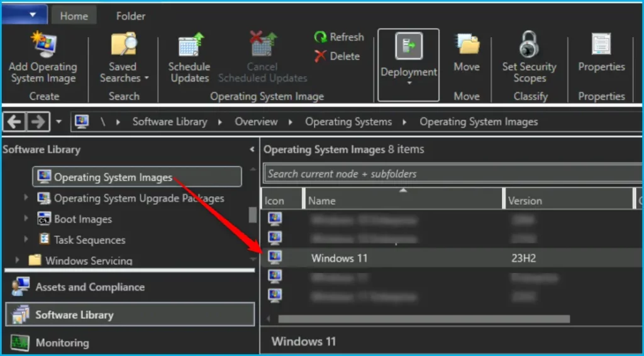Click the Schedule Updates icon

point(191,45)
